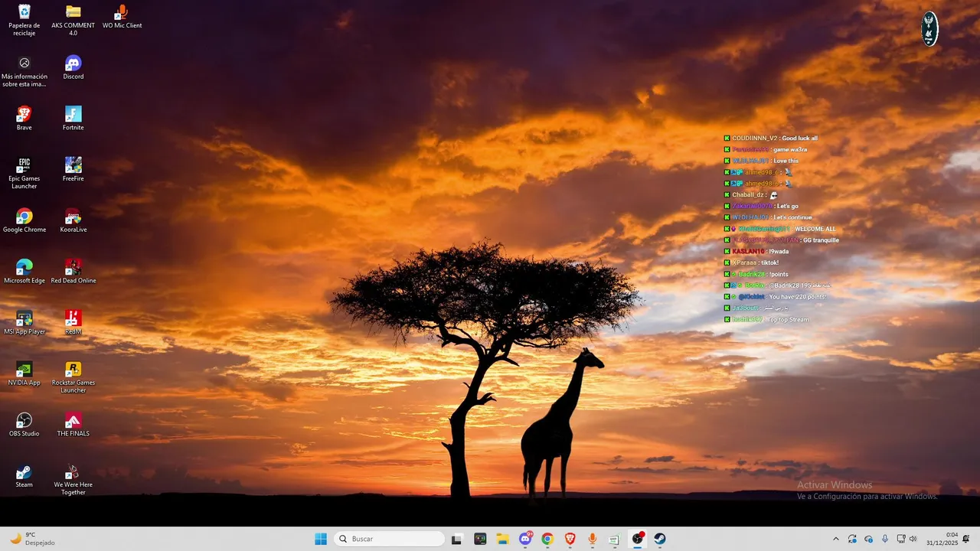Open Steam from the taskbar
The width and height of the screenshot is (980, 551).
click(x=660, y=539)
